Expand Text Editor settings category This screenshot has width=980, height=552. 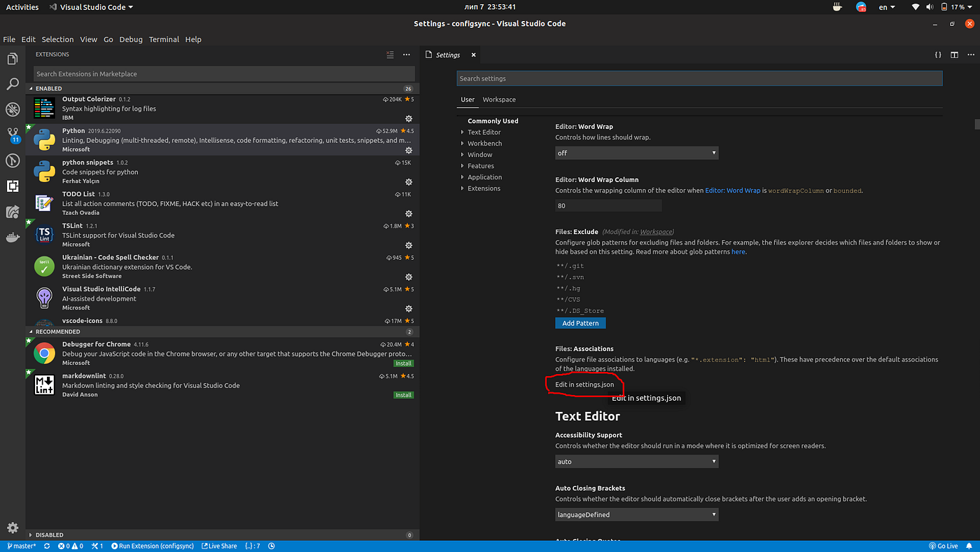tap(484, 132)
